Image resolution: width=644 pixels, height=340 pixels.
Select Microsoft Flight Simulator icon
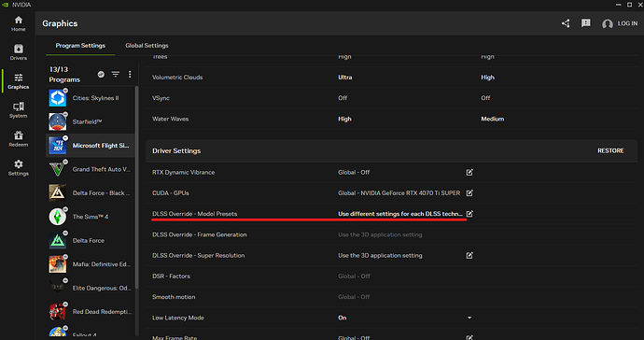coord(58,146)
